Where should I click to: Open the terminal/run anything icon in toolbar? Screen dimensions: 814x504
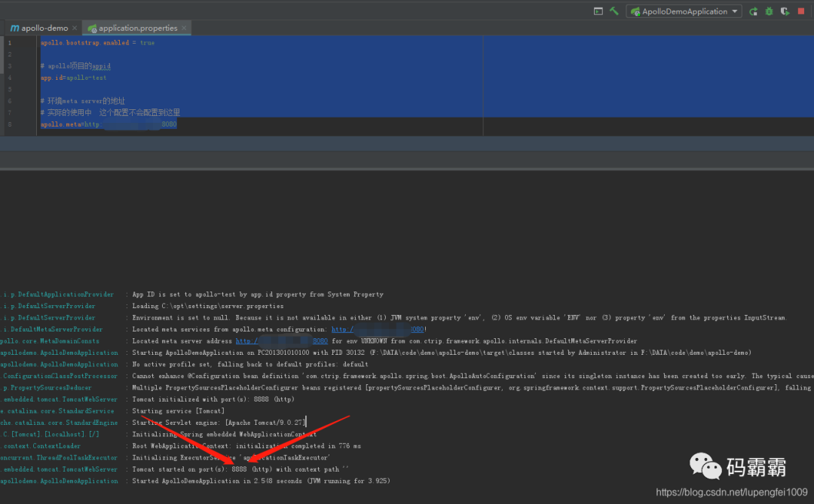pos(598,11)
